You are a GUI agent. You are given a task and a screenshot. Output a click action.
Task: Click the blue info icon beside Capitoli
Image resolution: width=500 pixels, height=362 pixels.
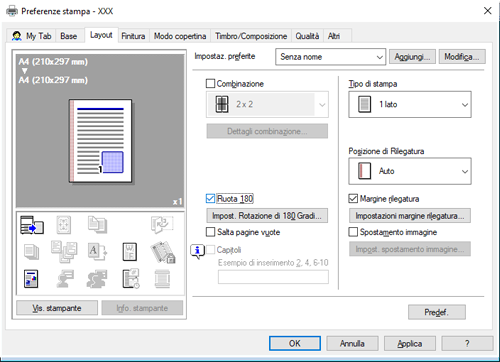197,250
